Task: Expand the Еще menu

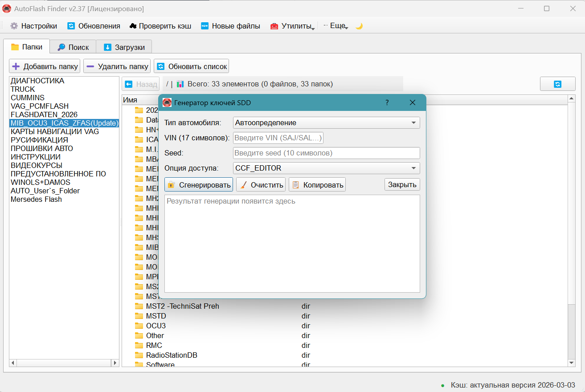Action: click(x=335, y=26)
